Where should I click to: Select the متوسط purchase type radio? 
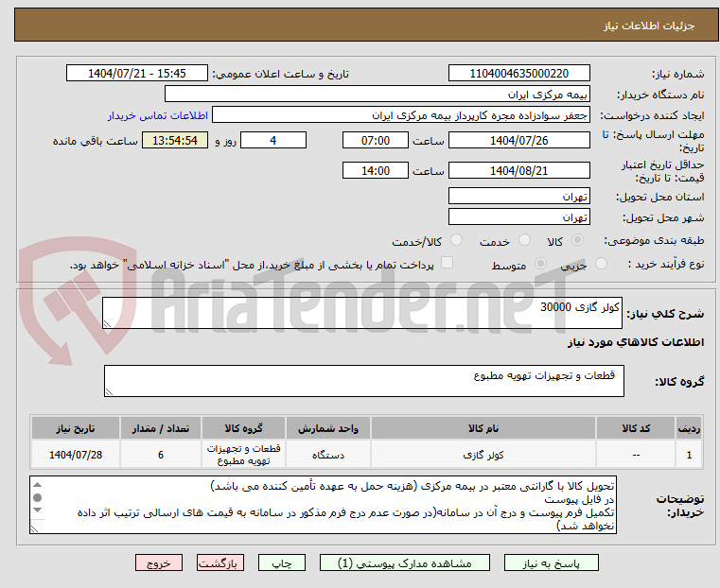pos(541,263)
